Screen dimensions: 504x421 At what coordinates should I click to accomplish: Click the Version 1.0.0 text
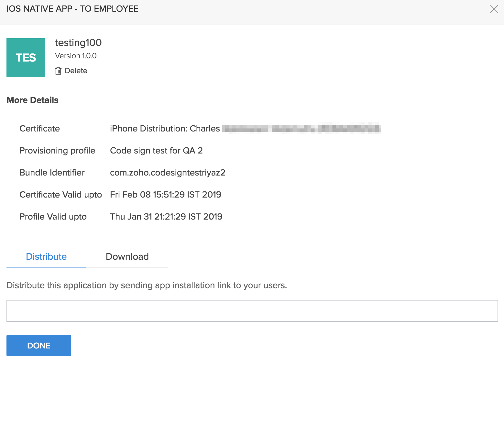pos(76,56)
